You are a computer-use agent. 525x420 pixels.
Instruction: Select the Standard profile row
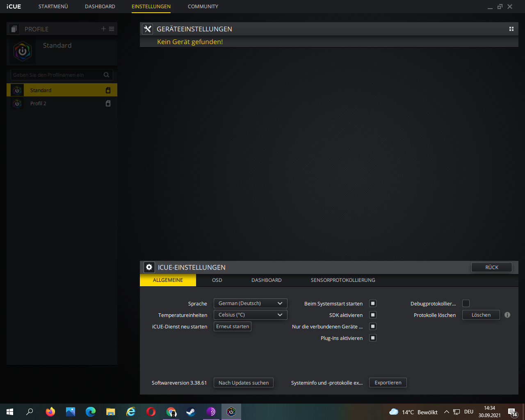(x=62, y=90)
